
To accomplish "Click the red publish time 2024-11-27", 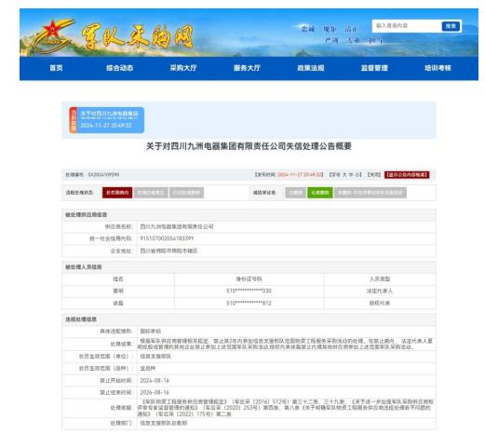I will click(x=300, y=175).
